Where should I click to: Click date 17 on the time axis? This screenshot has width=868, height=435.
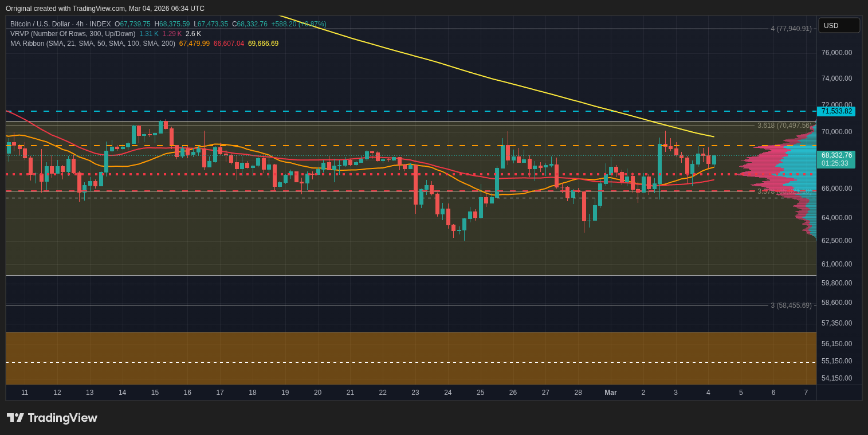coord(220,393)
